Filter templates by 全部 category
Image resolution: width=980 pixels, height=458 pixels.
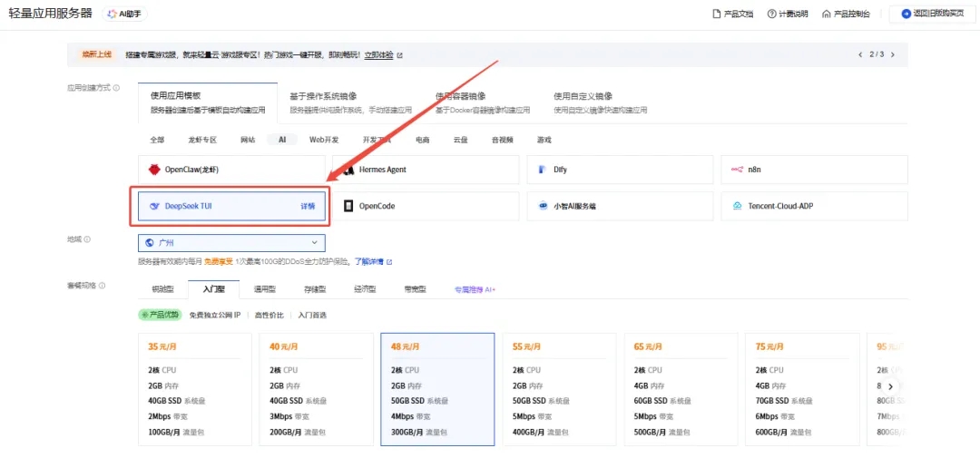(157, 140)
